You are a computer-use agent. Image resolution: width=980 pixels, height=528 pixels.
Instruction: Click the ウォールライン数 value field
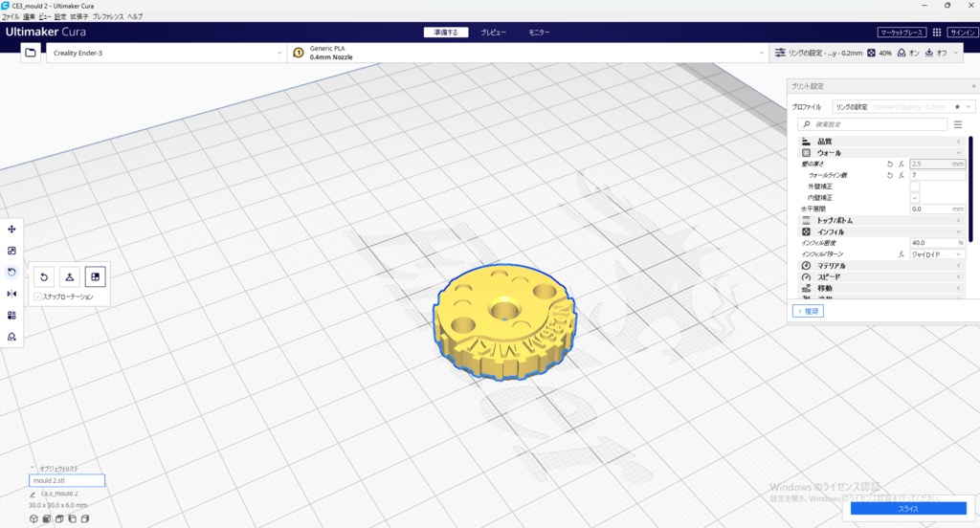click(x=938, y=176)
